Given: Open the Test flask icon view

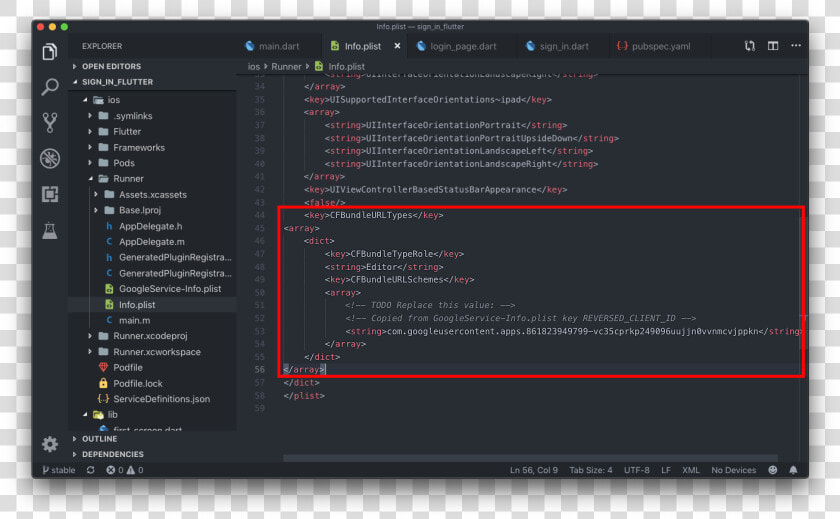Looking at the screenshot, I should [x=50, y=230].
